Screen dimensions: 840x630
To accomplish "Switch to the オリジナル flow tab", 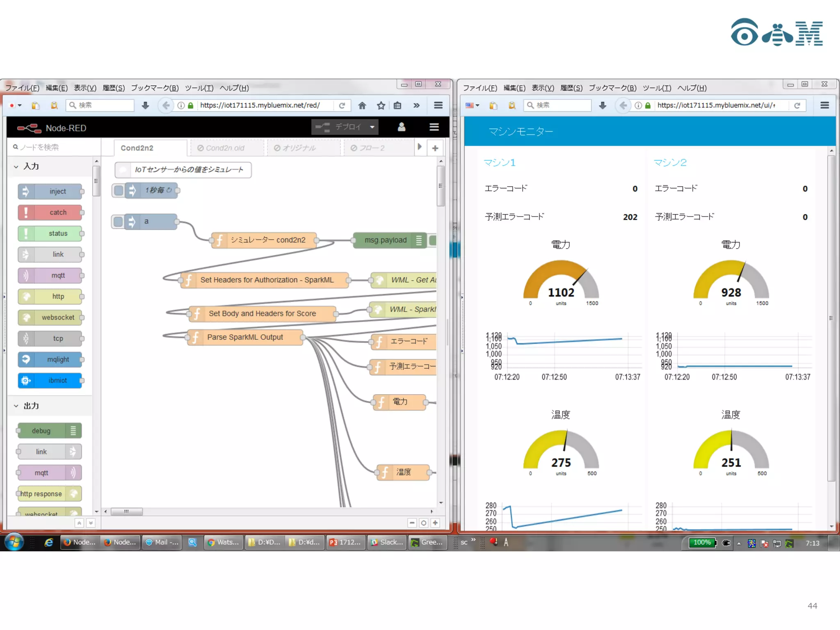I will (299, 148).
